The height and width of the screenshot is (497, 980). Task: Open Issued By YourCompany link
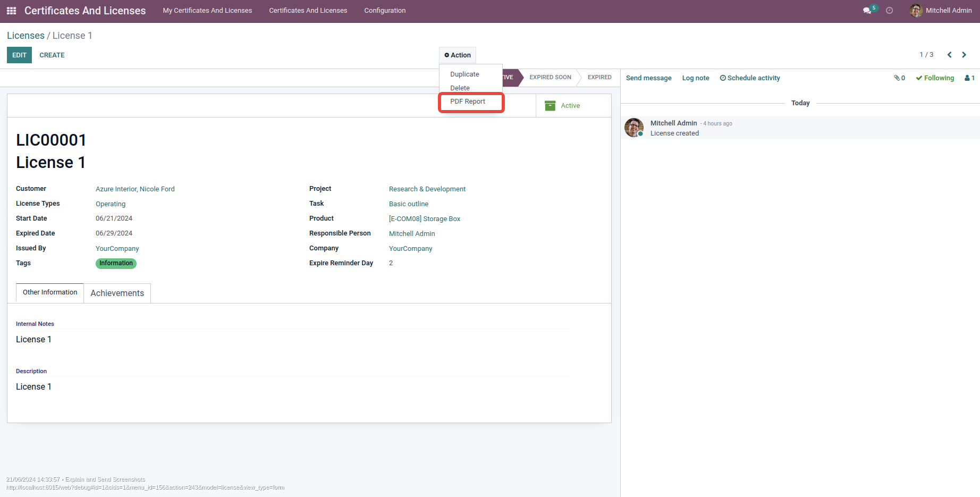point(117,249)
